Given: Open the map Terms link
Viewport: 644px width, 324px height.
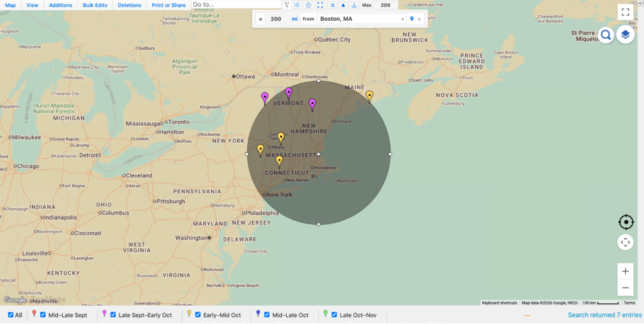Looking at the screenshot, I should click(x=629, y=303).
